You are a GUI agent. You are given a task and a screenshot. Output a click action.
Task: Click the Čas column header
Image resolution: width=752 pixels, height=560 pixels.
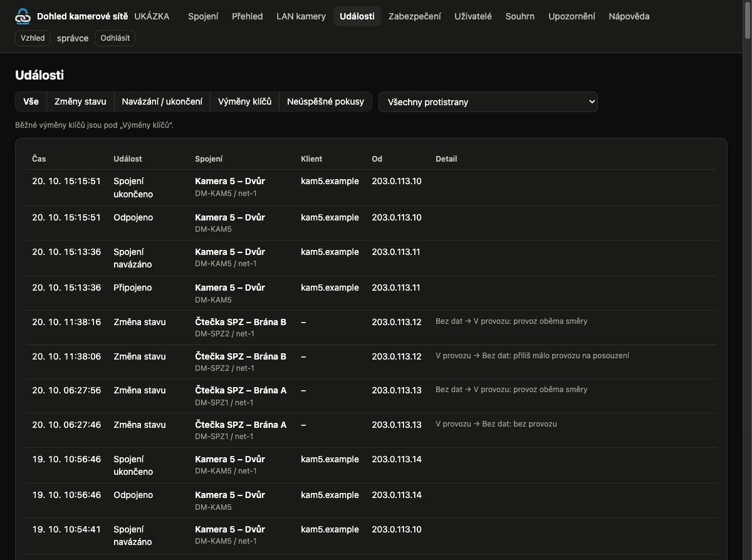[x=39, y=159]
